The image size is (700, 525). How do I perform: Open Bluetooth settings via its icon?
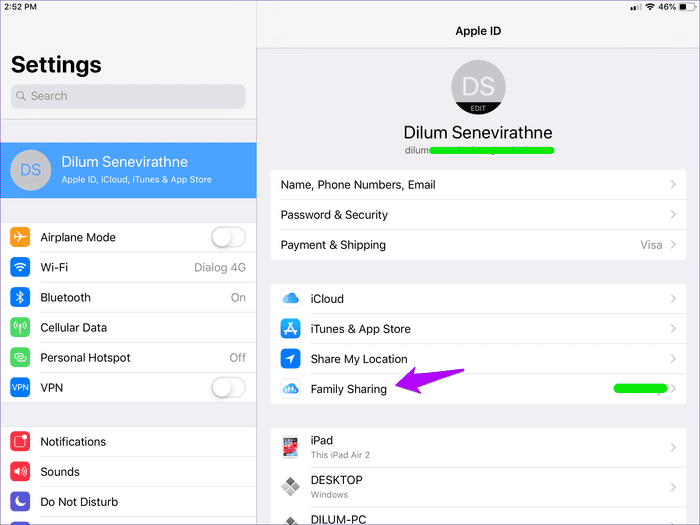coord(20,297)
